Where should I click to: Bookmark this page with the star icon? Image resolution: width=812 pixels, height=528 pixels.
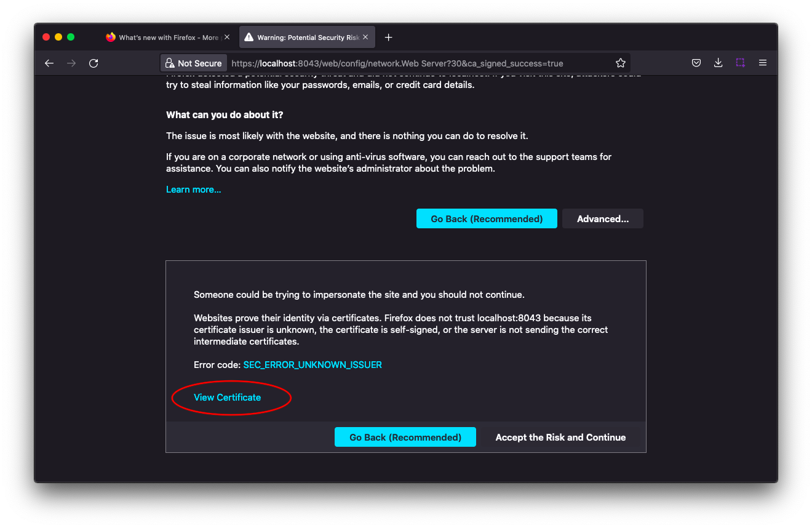click(620, 63)
